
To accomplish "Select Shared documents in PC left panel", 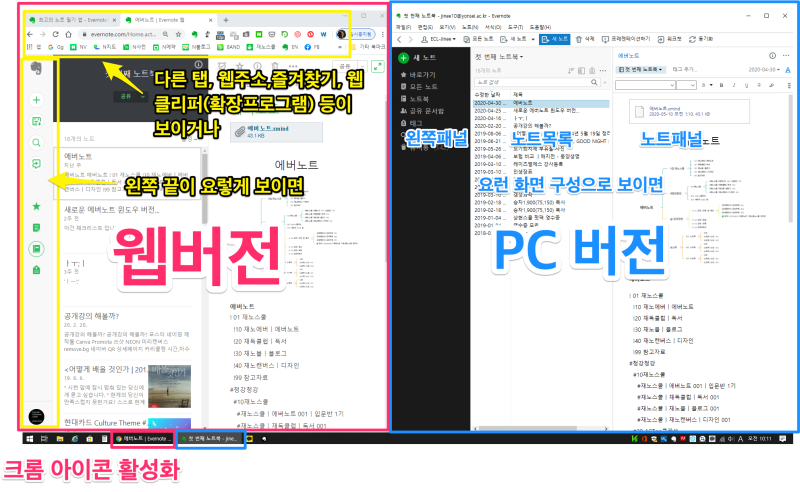I will (x=422, y=111).
